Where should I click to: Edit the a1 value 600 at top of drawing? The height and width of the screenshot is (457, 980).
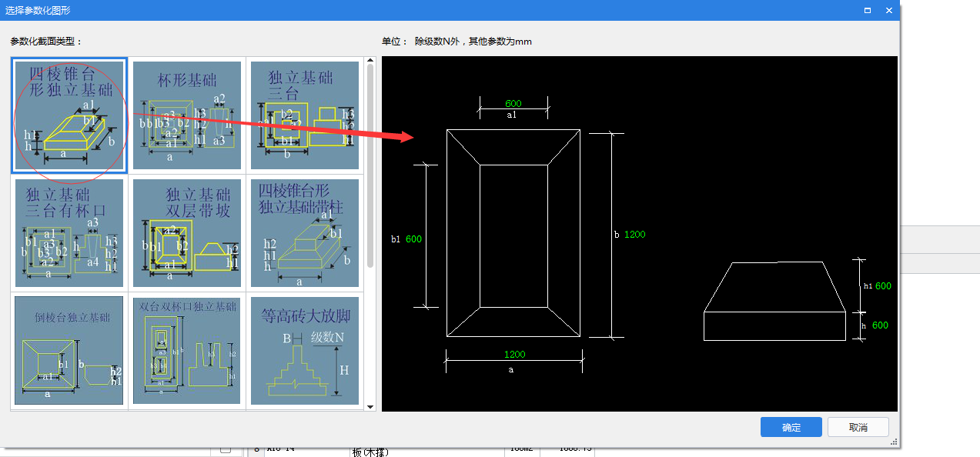(513, 104)
